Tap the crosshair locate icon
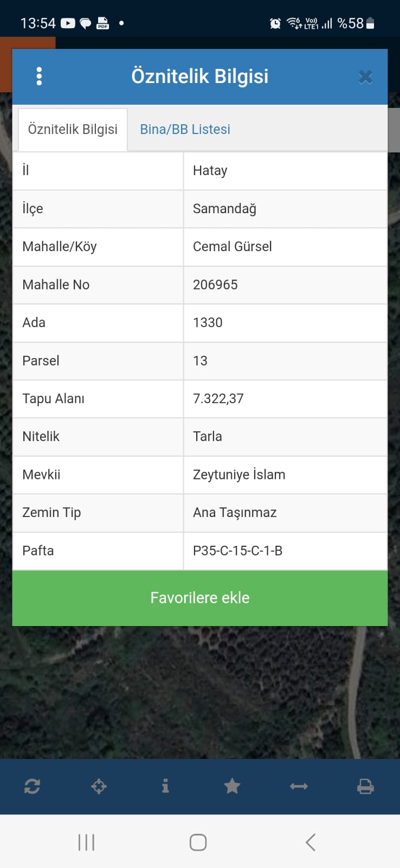 [99, 786]
